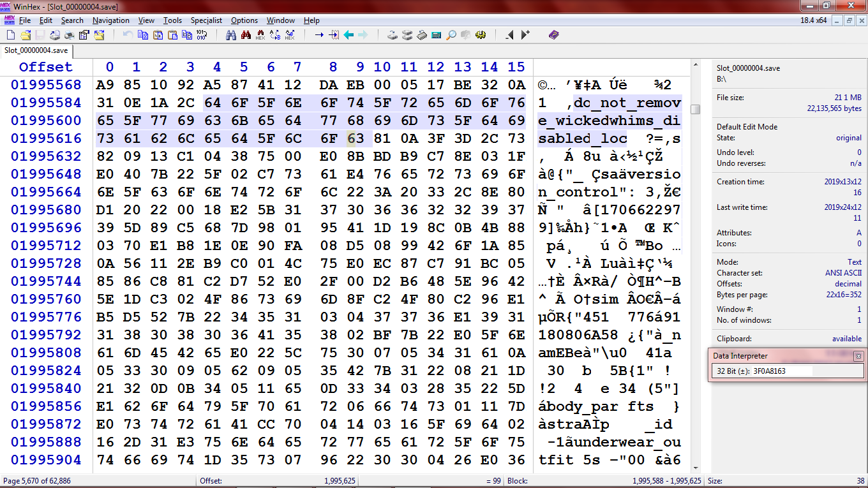Click the hex view vertical scrollbar thumb
The height and width of the screenshot is (488, 868).
click(x=696, y=109)
